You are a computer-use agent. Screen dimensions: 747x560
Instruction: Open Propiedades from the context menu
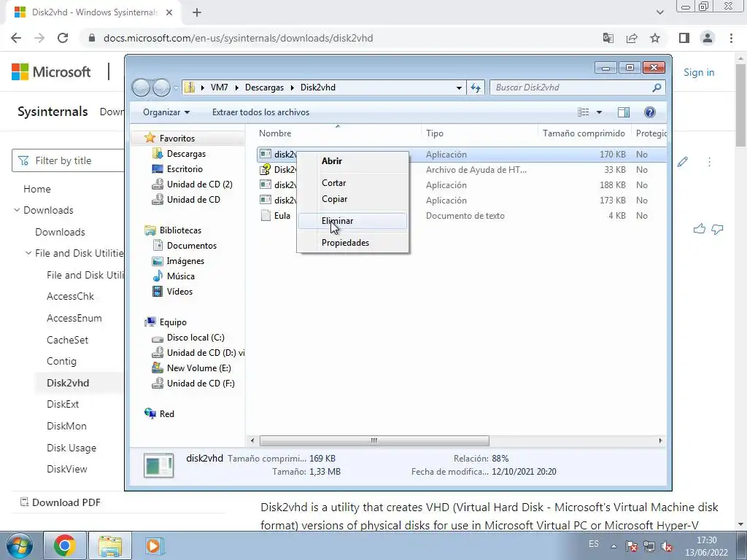[352, 243]
